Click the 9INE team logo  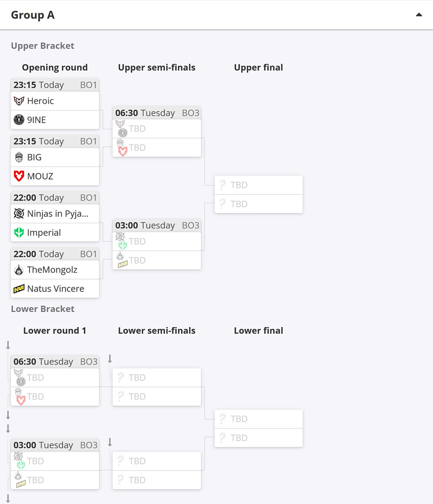[19, 120]
